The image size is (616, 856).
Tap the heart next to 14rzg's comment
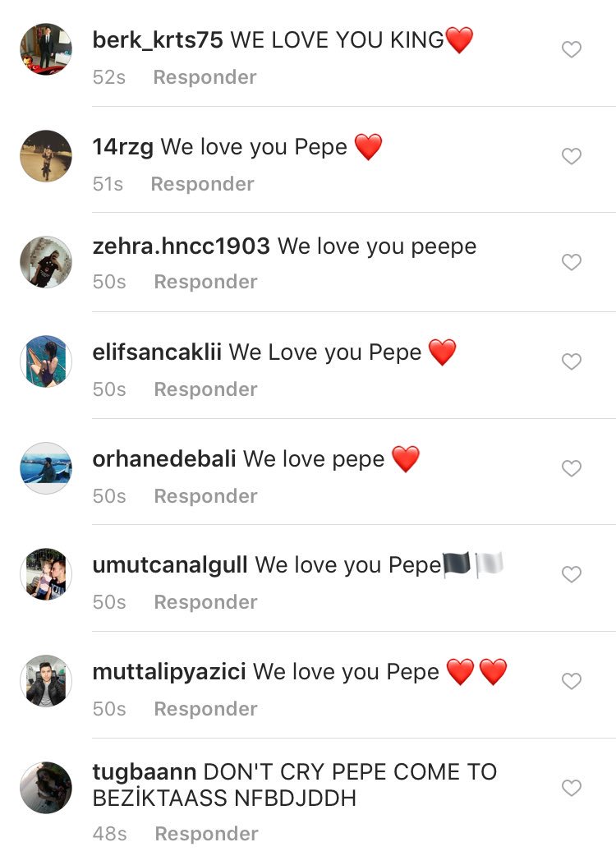[572, 156]
